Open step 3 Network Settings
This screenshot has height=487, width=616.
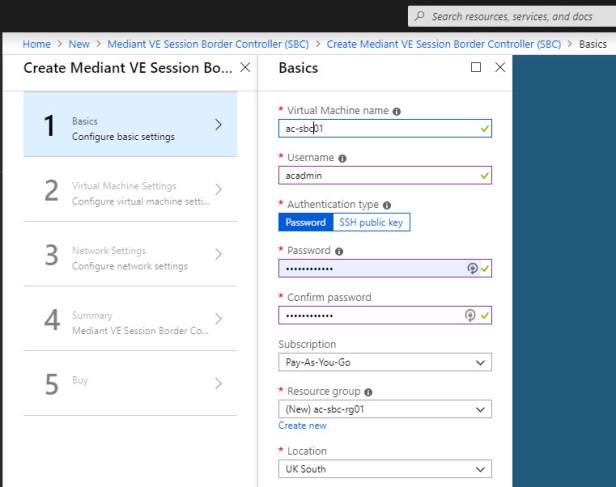point(130,258)
